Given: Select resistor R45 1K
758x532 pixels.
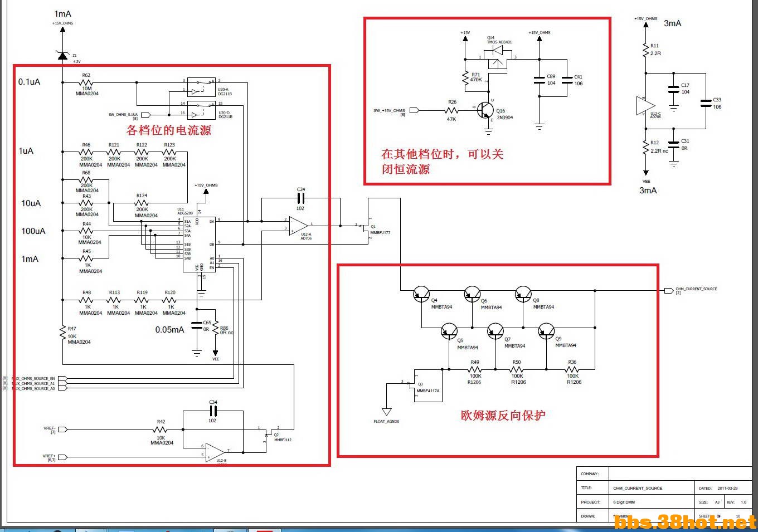Looking at the screenshot, I should tap(86, 258).
